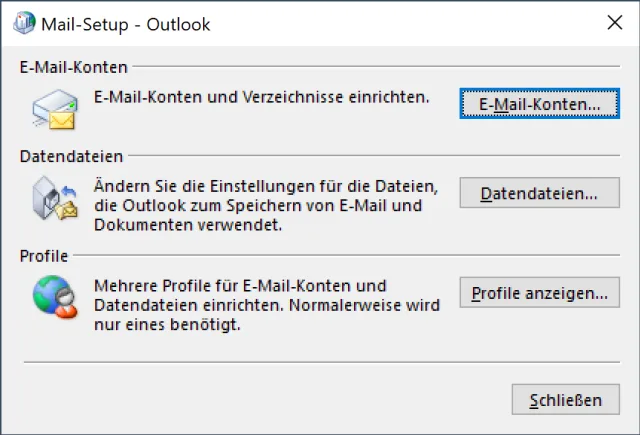Click the separator line above Schließen
Image resolution: width=640 pixels, height=435 pixels.
click(320, 362)
